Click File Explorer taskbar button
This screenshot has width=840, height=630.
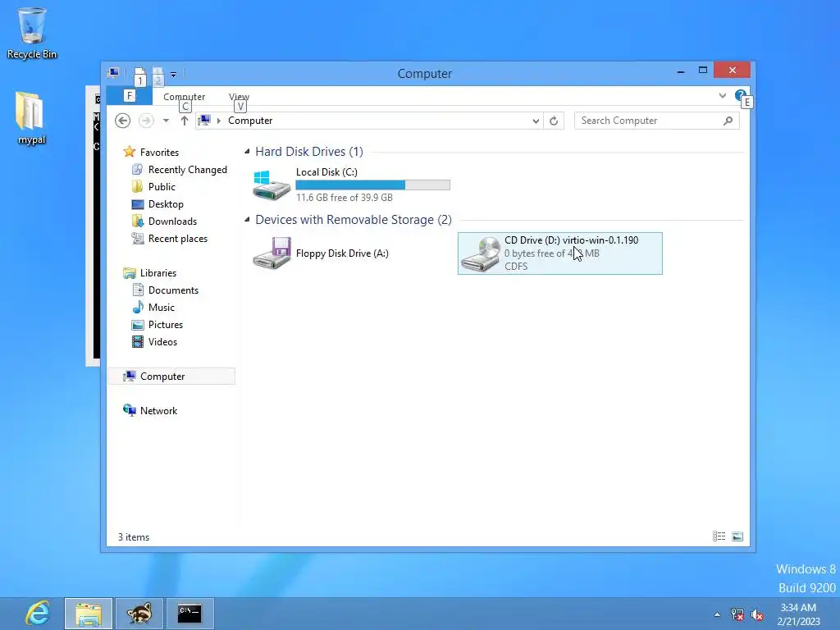tap(89, 614)
